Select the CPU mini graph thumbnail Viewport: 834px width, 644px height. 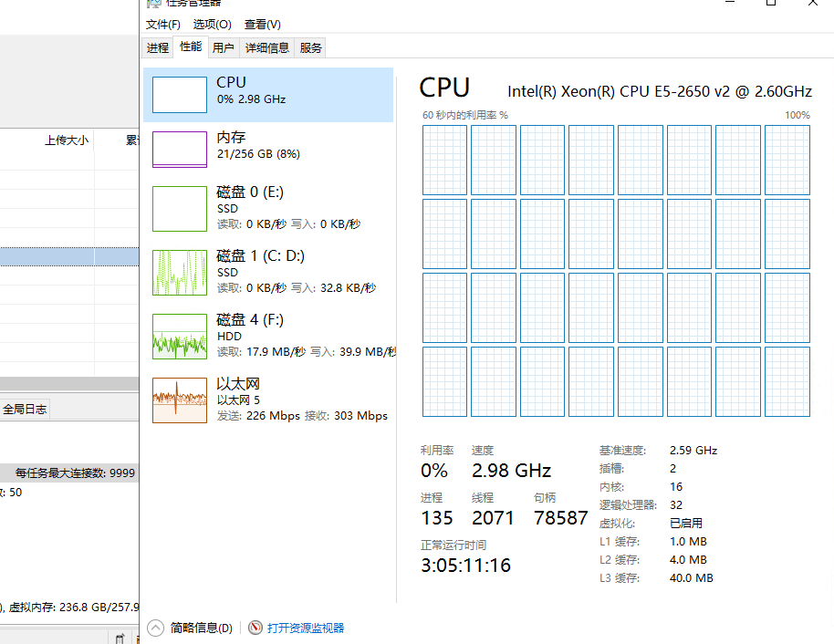(x=179, y=95)
